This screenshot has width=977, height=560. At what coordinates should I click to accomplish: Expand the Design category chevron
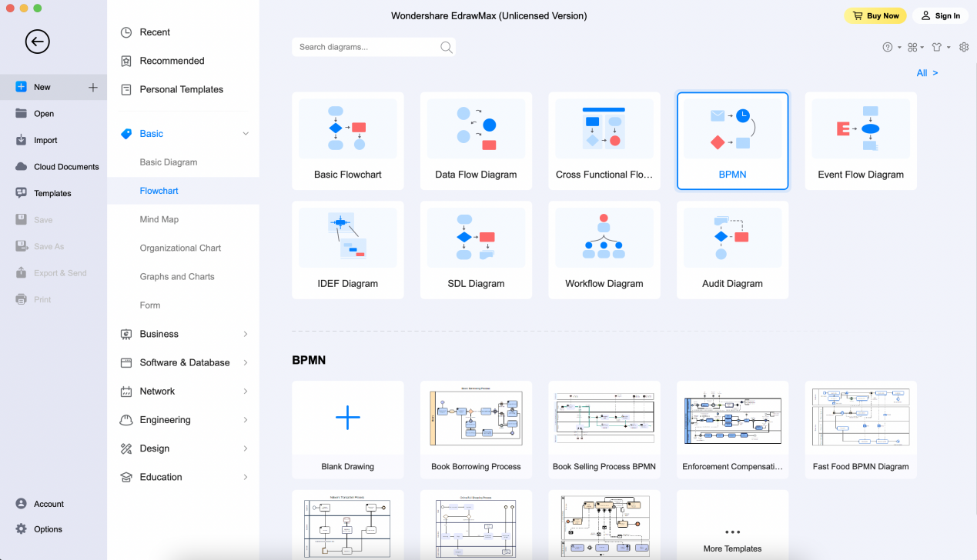tap(246, 448)
